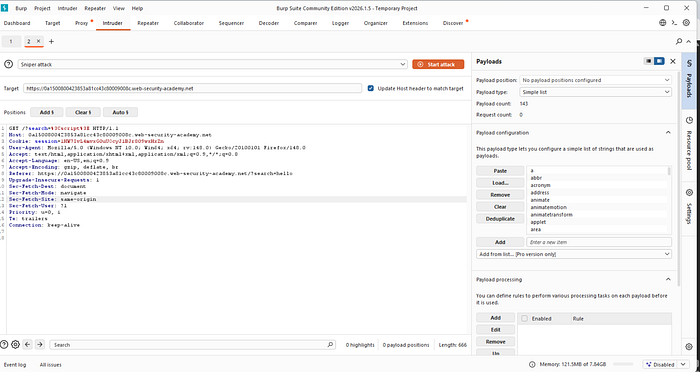Viewport: 700px width, 372px height.
Task: Click the globe browser icon in the top bar
Action: click(662, 23)
